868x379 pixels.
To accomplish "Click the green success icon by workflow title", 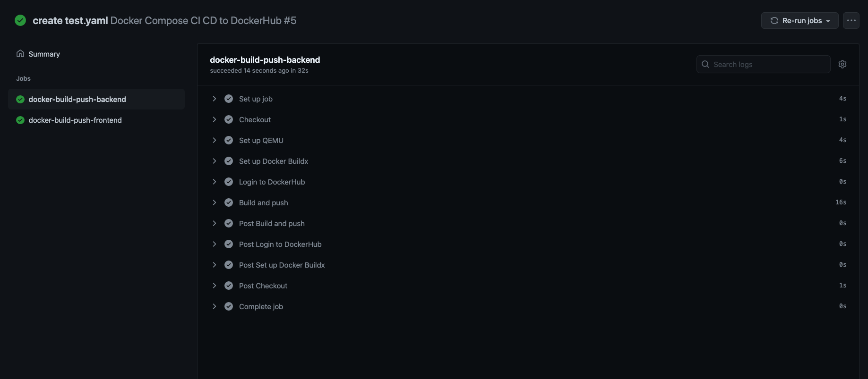I will pyautogui.click(x=20, y=20).
